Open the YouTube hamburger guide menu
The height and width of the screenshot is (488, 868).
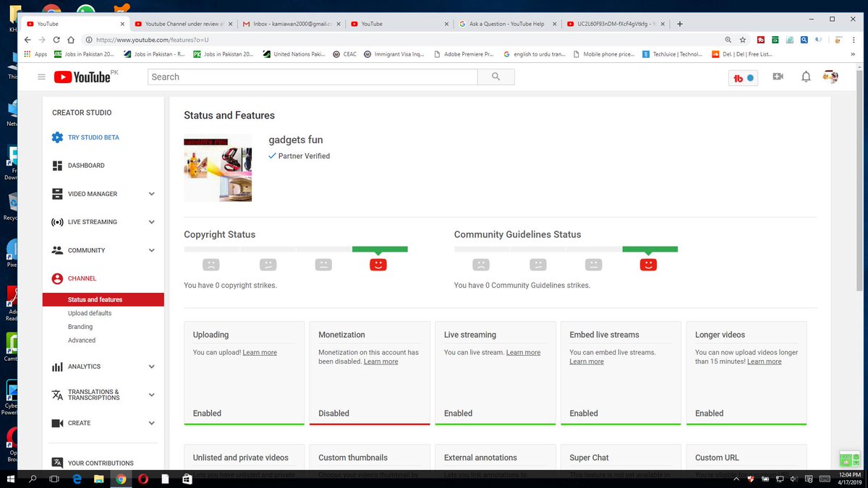tap(41, 77)
